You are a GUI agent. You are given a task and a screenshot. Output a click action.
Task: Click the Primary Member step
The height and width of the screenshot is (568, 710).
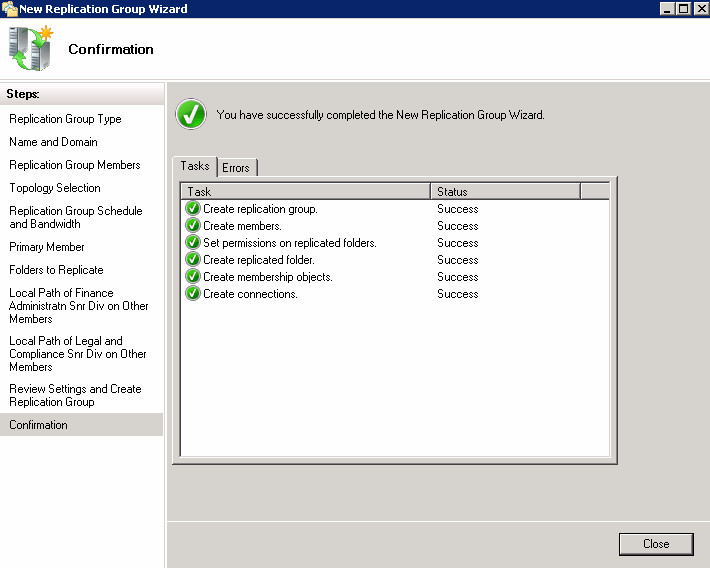tap(47, 247)
